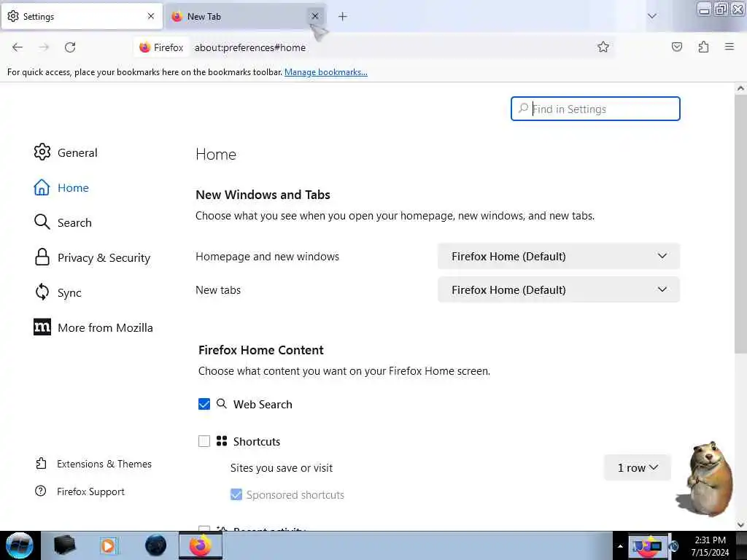Viewport: 747px width, 560px height.
Task: Open the Firefox Support link
Action: [x=80, y=491]
